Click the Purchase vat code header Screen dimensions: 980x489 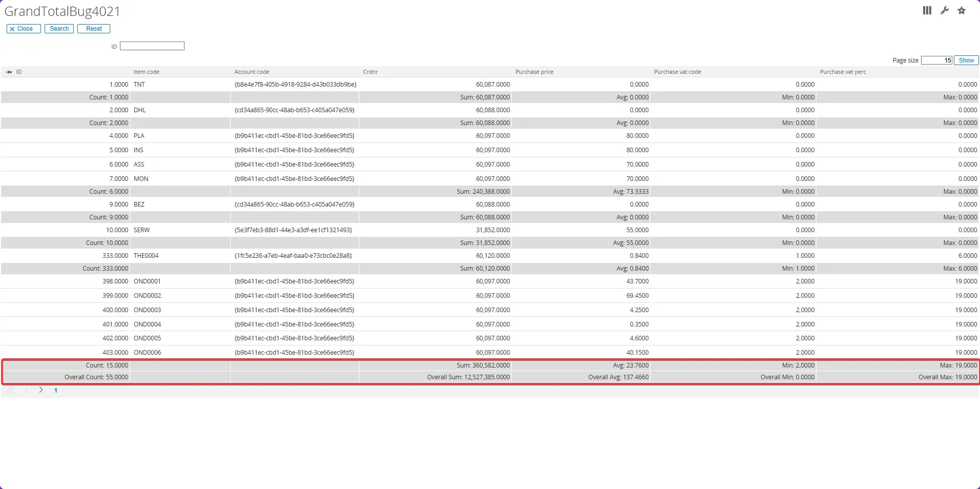(x=677, y=72)
